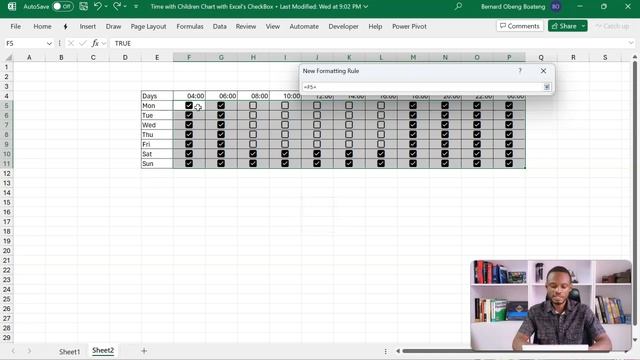Viewport: 640px width, 360px height.
Task: Open the Review tab
Action: coord(246,26)
